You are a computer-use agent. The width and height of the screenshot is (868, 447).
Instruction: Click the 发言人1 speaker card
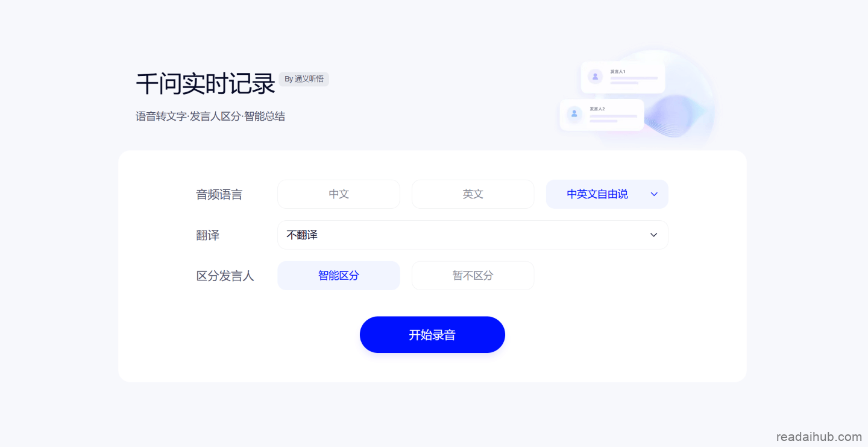tap(623, 77)
